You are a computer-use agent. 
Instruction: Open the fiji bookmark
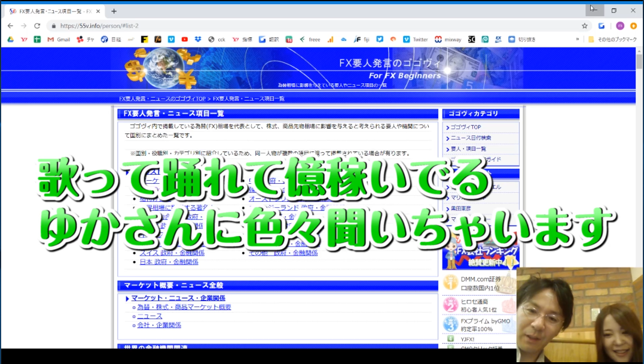point(361,39)
